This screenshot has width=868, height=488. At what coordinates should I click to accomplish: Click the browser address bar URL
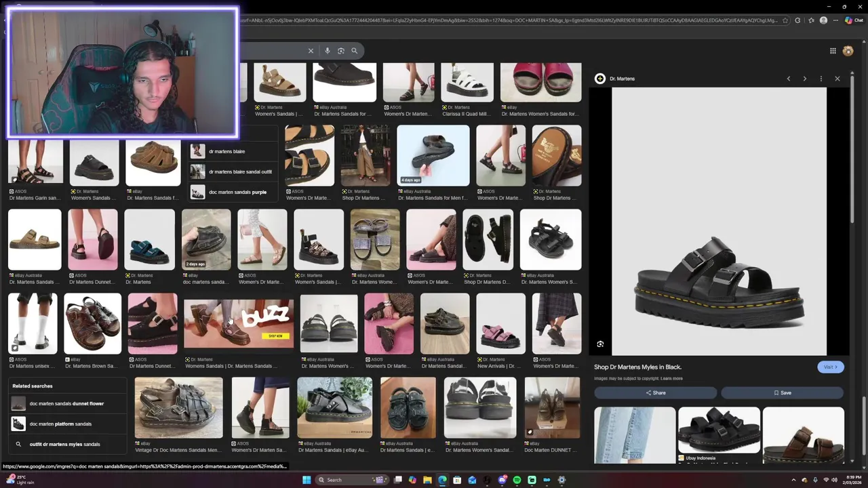[x=509, y=20]
